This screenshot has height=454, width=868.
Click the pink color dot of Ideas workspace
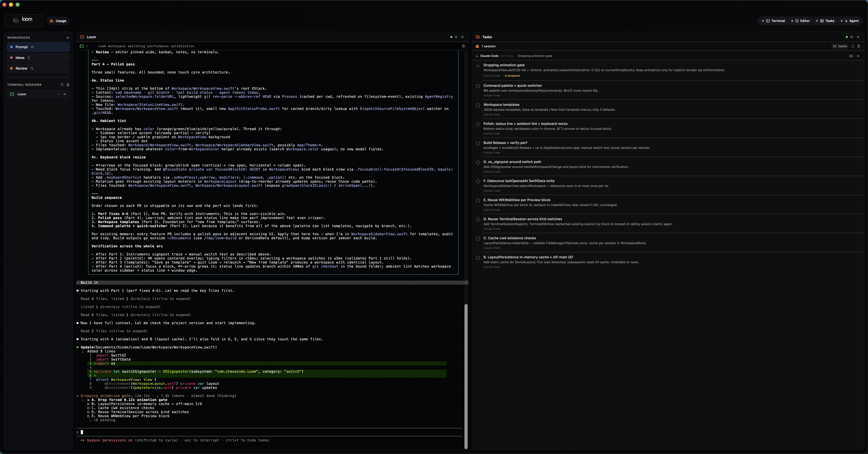[x=11, y=58]
